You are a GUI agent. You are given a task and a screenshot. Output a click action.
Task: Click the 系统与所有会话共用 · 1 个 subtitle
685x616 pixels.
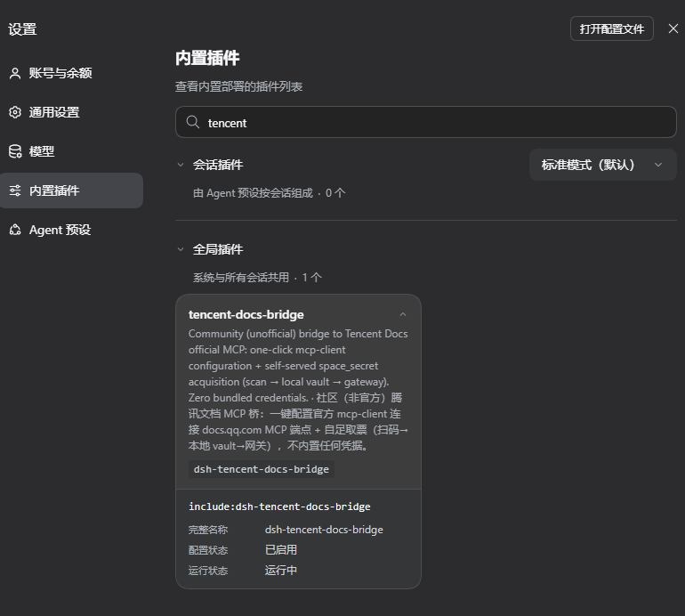point(257,278)
